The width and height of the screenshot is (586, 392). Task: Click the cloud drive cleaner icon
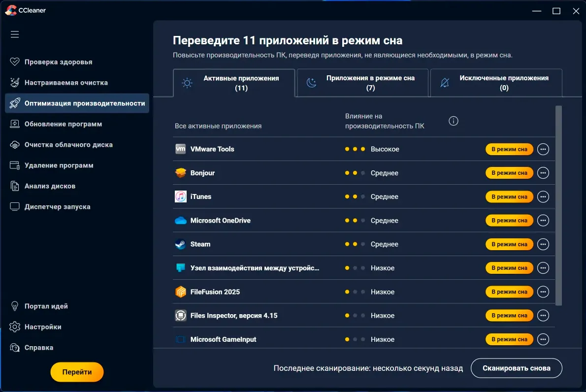click(x=15, y=145)
